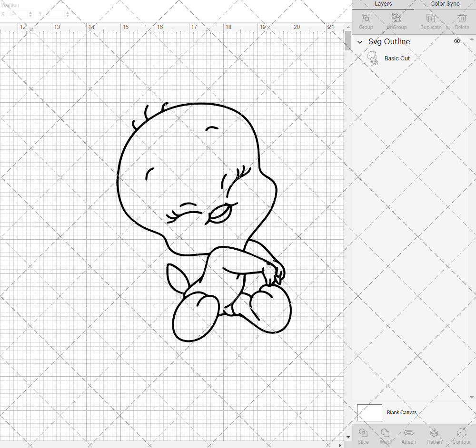Open the Contour tool
This screenshot has width=476, height=448.
pos(460,435)
